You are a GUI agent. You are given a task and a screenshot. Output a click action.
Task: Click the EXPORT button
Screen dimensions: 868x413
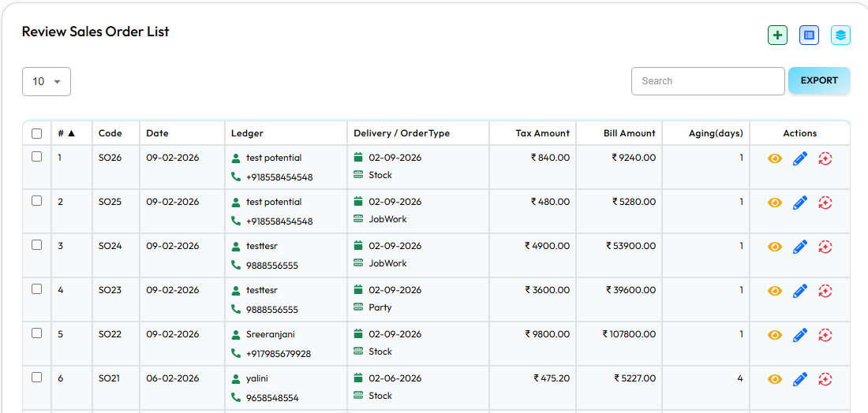click(819, 80)
